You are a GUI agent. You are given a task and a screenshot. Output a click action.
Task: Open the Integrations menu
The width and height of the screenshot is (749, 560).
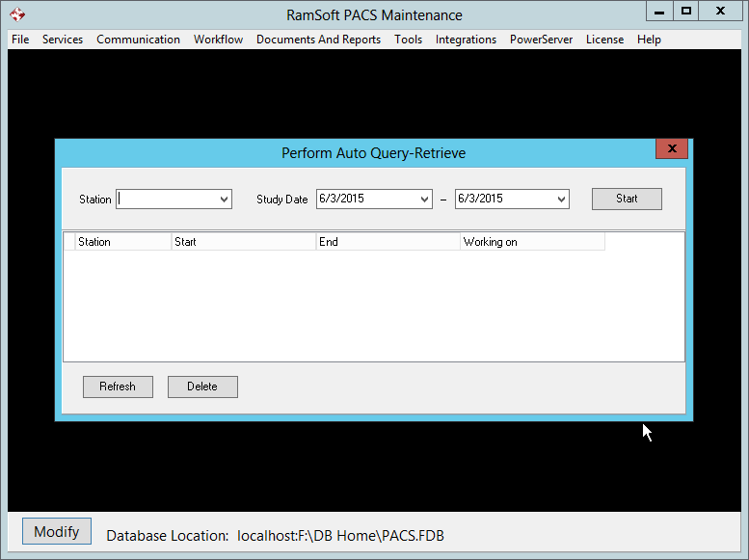pyautogui.click(x=466, y=40)
